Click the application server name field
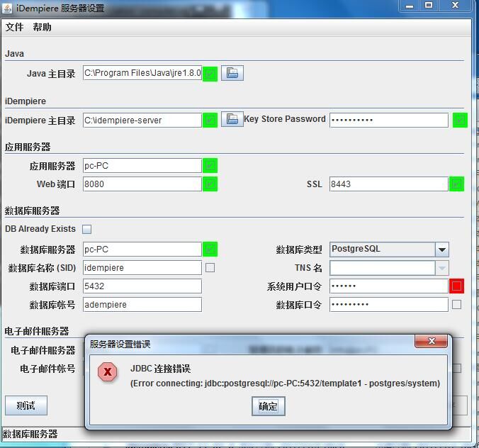The height and width of the screenshot is (448, 479). click(142, 166)
